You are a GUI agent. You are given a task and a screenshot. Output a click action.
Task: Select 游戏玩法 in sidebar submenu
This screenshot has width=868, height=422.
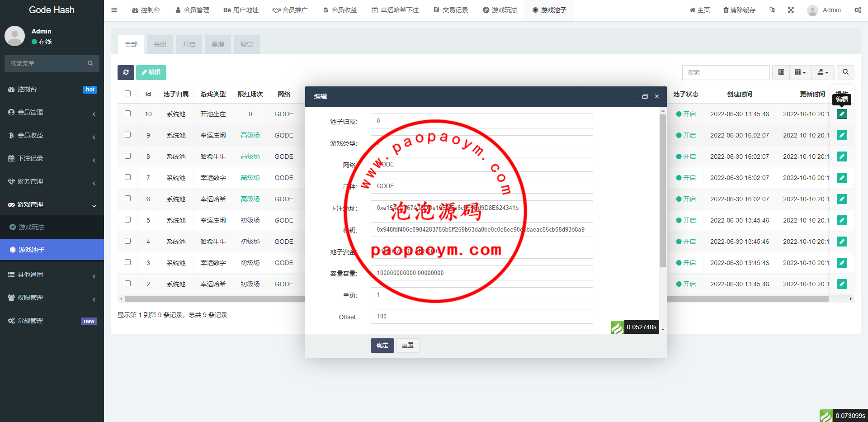pyautogui.click(x=52, y=227)
